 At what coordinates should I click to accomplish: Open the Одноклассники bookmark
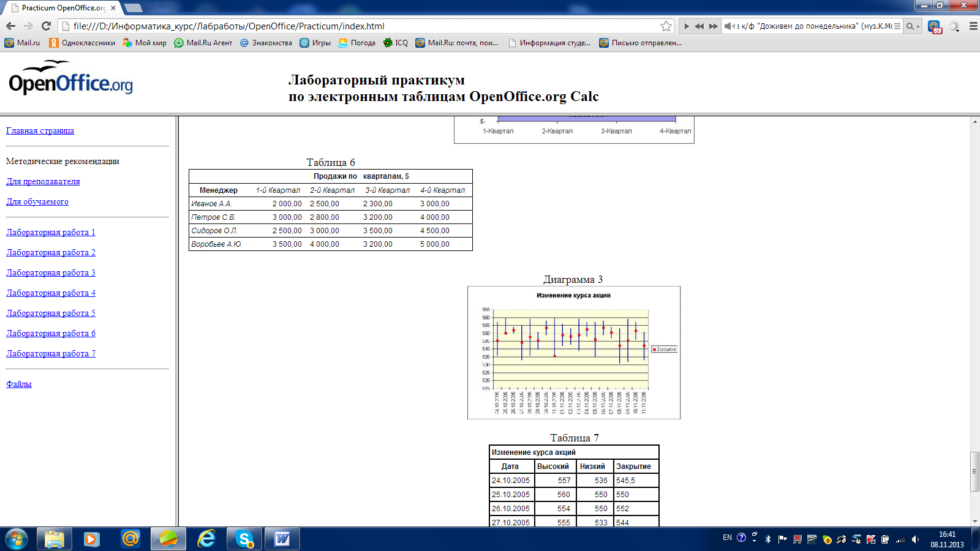pyautogui.click(x=82, y=43)
